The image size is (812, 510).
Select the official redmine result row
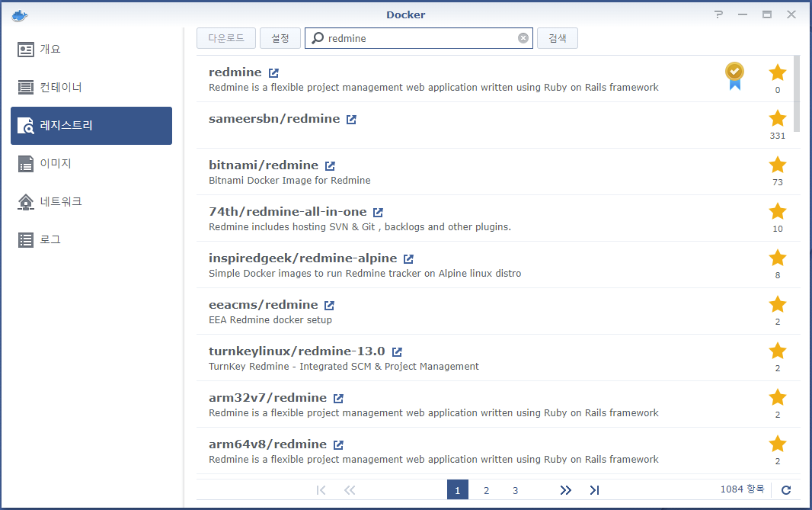(494, 79)
